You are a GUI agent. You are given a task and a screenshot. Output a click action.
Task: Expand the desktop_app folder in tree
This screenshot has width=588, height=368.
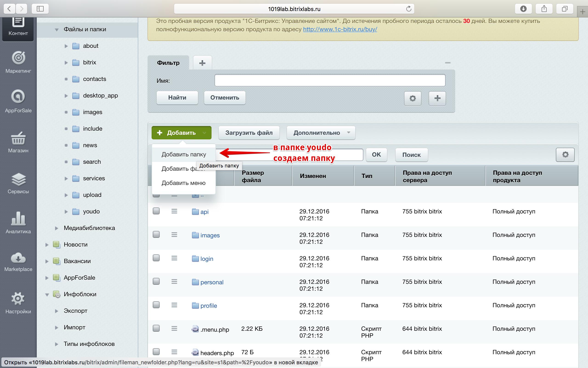pos(66,96)
